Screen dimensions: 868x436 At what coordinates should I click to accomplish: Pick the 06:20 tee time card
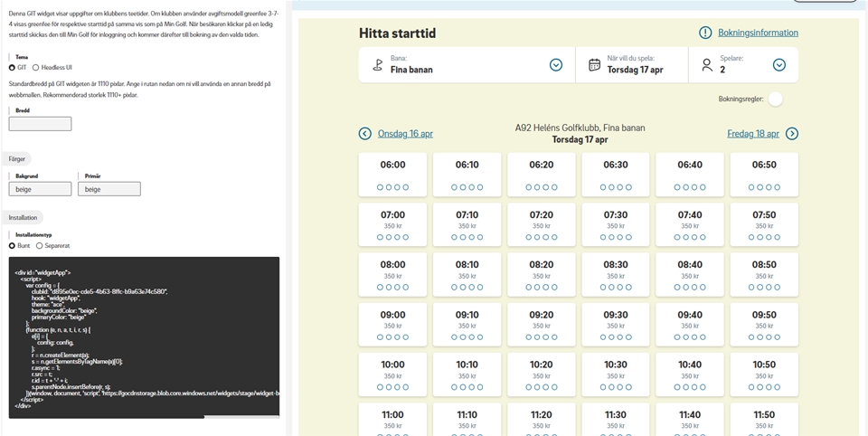[x=542, y=175]
